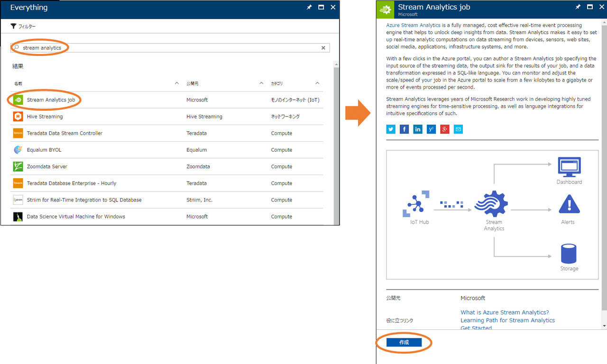The height and width of the screenshot is (364, 607).
Task: Open What is Azure Stream Analytics link
Action: pos(505,312)
